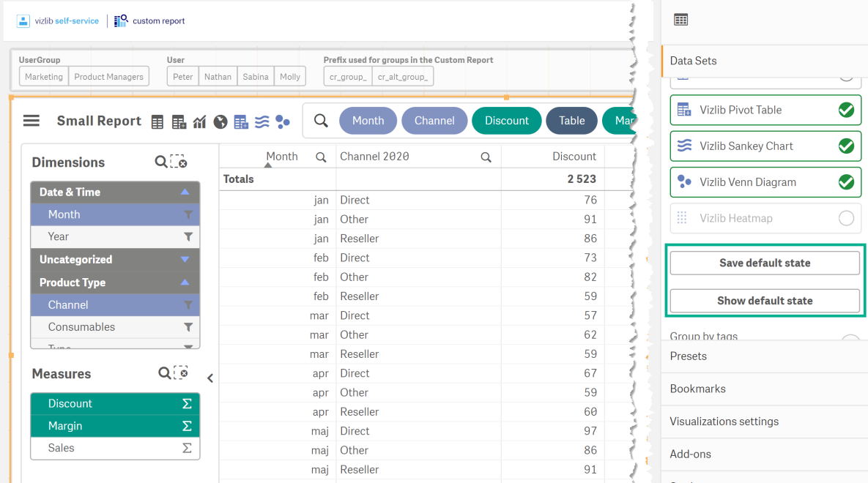This screenshot has height=483, width=868.
Task: Uncheck the Vizlib Venn Diagram option
Action: 846,182
